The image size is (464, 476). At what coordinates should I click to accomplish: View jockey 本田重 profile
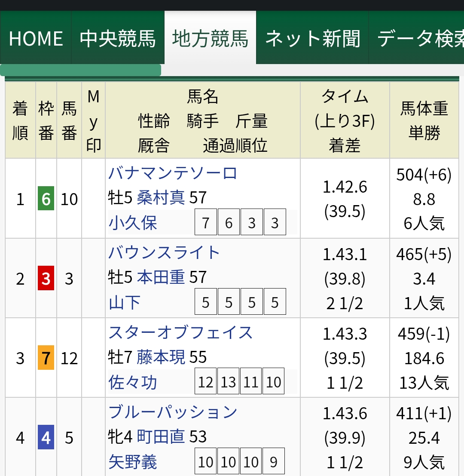(x=161, y=277)
